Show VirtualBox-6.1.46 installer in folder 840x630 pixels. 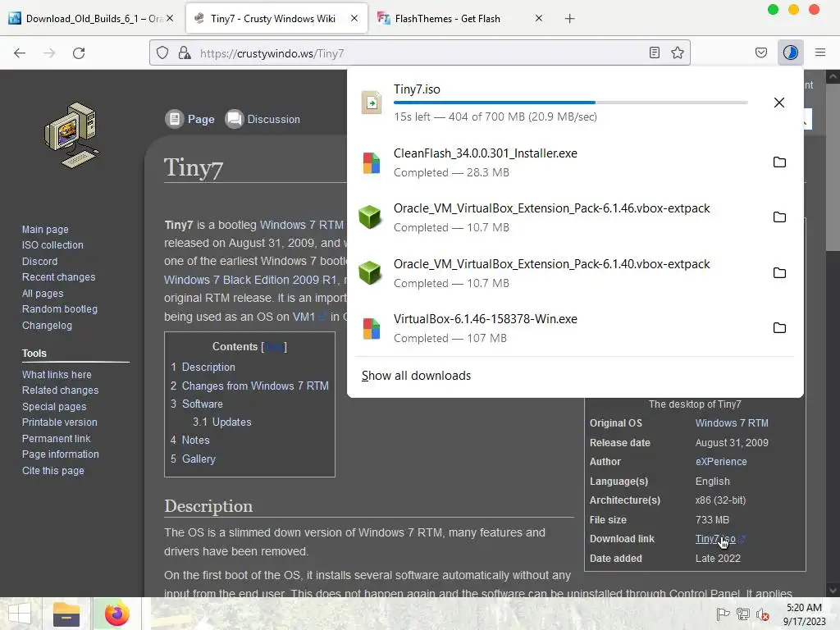(779, 328)
